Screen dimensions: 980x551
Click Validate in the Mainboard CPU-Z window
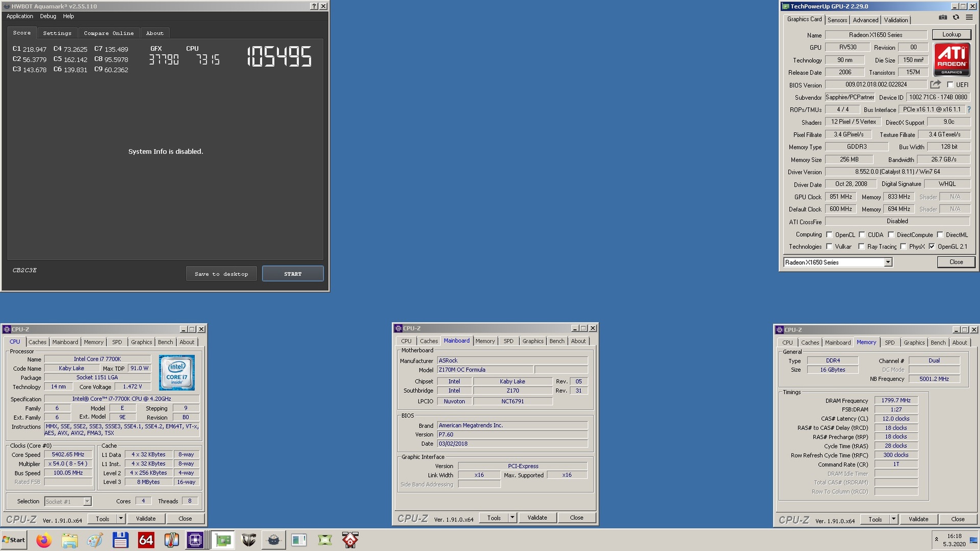tap(537, 517)
